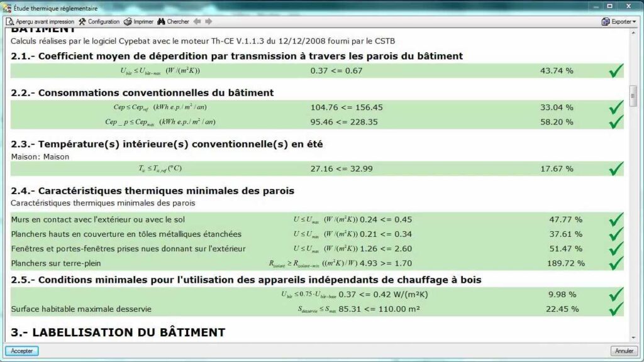The height and width of the screenshot is (362, 644).
Task: Select the Fenêtres et portes-fenêtres row
Action: (x=127, y=249)
